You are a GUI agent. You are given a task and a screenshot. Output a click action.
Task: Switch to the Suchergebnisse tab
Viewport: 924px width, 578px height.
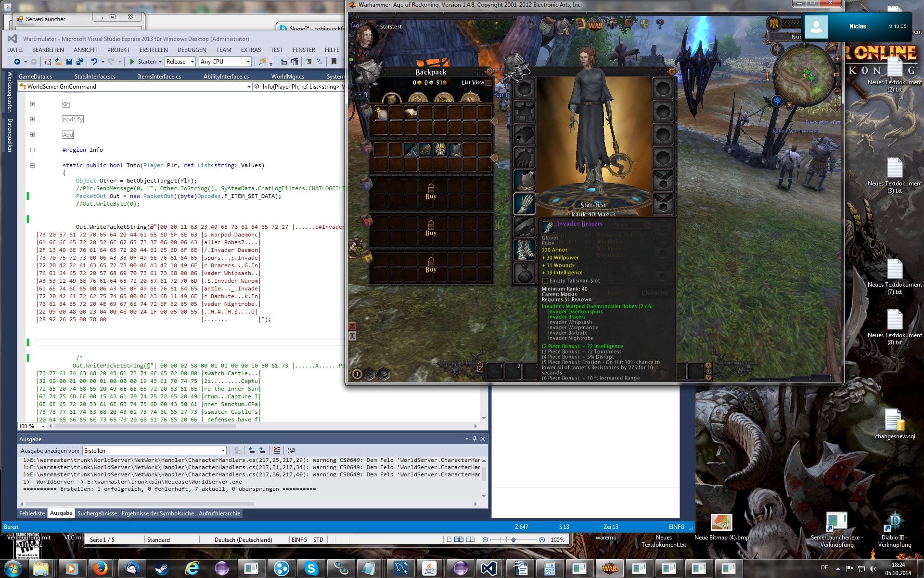[97, 513]
